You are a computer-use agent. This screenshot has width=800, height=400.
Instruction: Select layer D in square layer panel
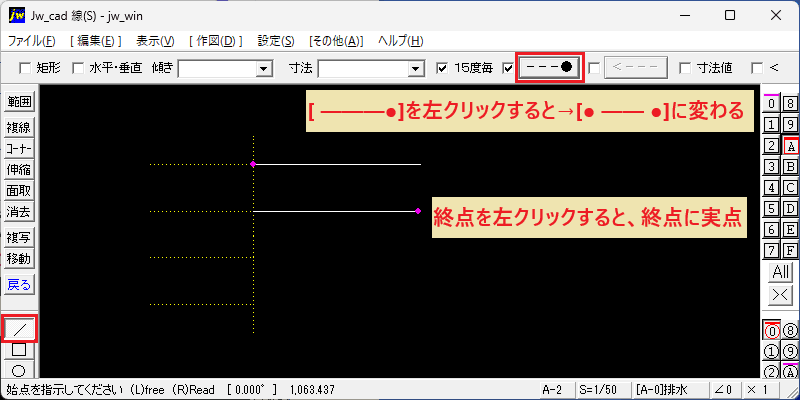pos(790,209)
